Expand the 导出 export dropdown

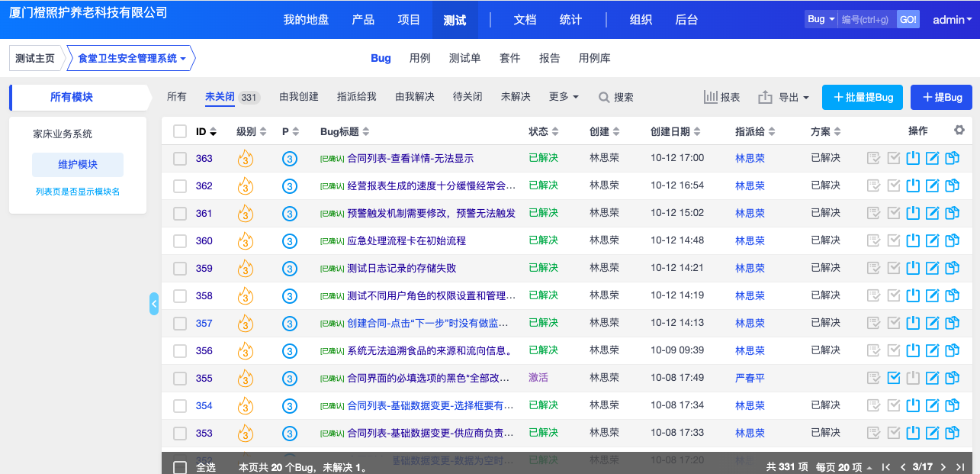pos(784,97)
